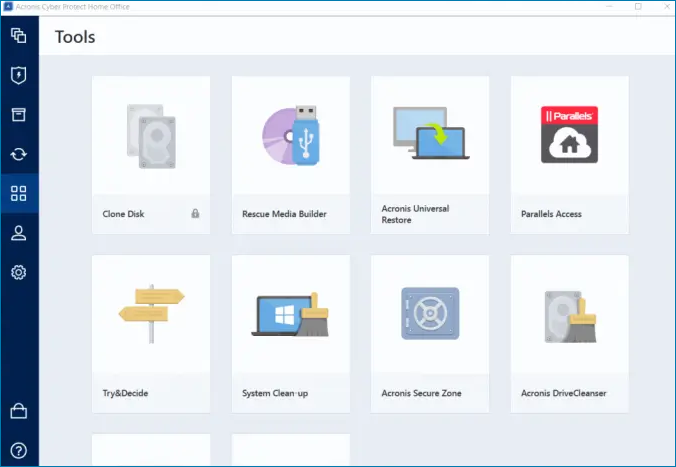Maximize the Acronis application window
Image resolution: width=676 pixels, height=467 pixels.
pyautogui.click(x=638, y=6)
